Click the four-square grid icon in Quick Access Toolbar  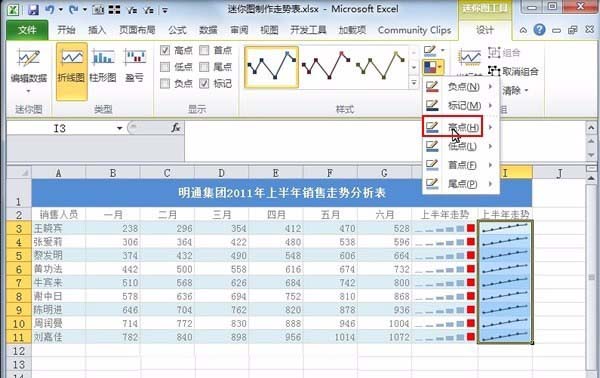click(x=114, y=10)
